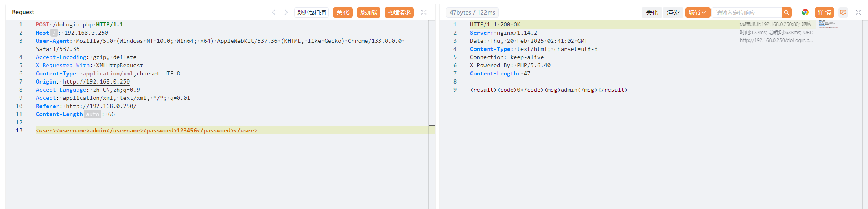
Task: Click the orange search magnifier icon
Action: click(787, 13)
